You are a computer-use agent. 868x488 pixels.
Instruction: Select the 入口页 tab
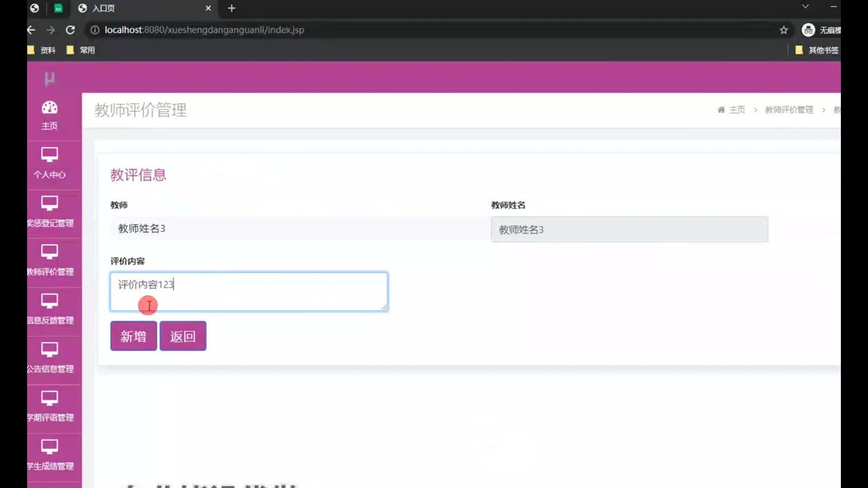click(145, 8)
